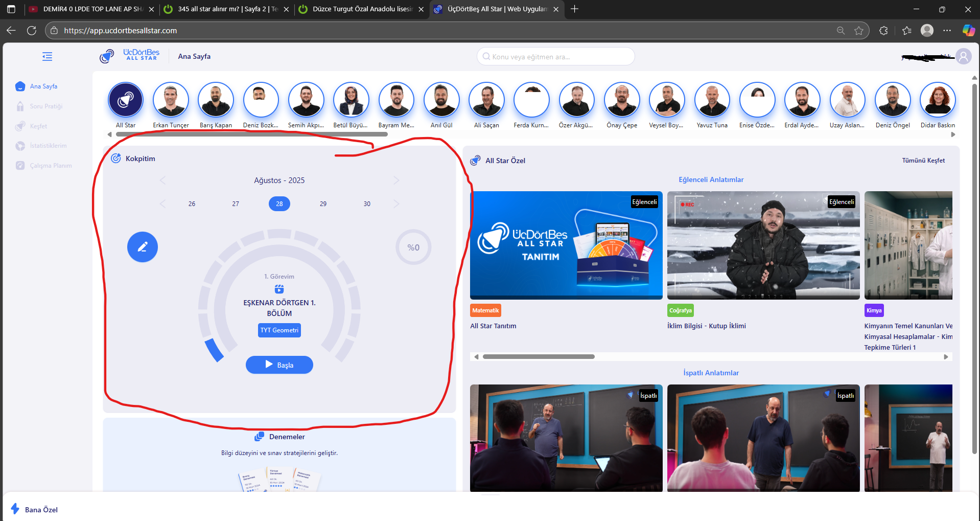Go back with the browser back arrow

pyautogui.click(x=11, y=31)
